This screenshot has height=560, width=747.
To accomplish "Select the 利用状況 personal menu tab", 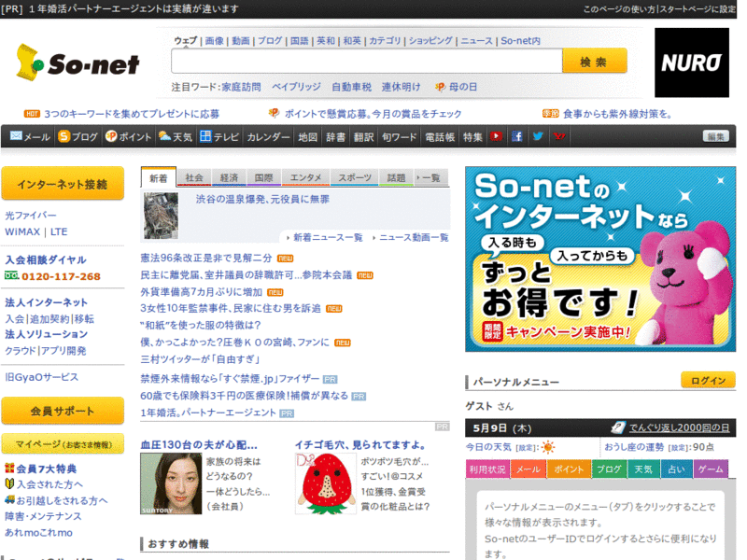I will (487, 469).
